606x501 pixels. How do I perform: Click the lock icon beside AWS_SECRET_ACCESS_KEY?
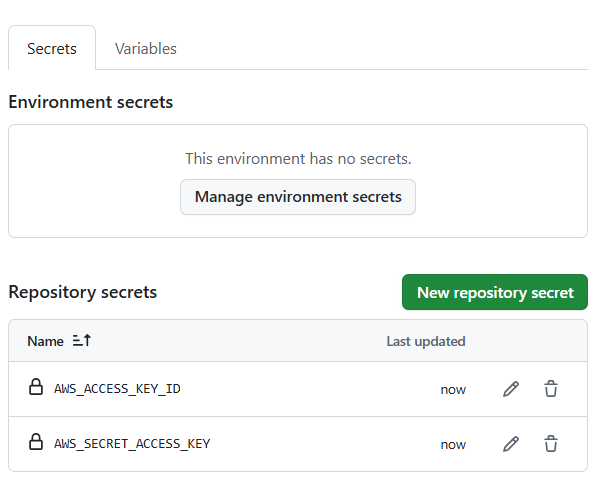coord(36,441)
